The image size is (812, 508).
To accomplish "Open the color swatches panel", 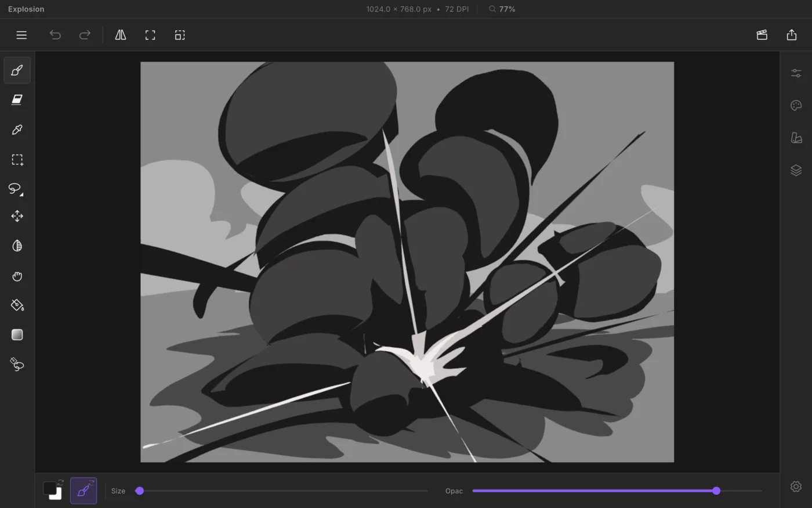I will tap(796, 138).
